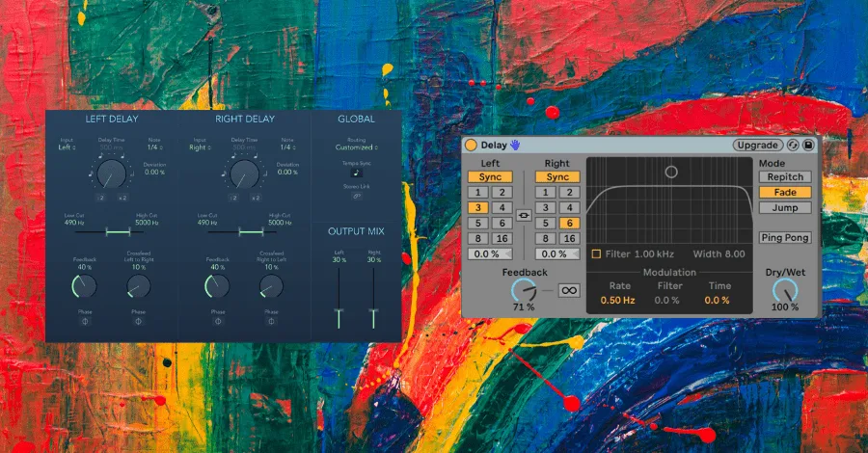This screenshot has height=453, width=868.
Task: Click the Left Delay halve time :2 button
Action: 100,198
